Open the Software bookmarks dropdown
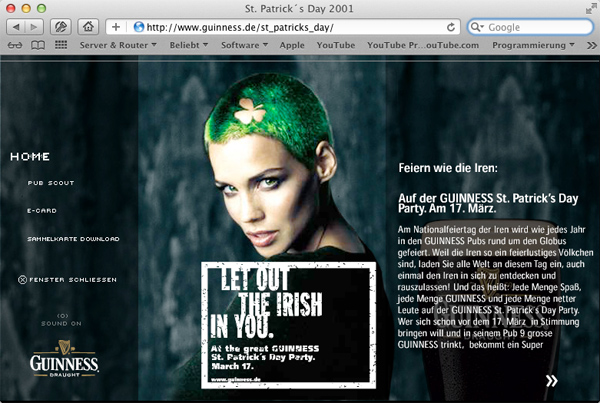Screen dimensions: 600x403 point(244,45)
